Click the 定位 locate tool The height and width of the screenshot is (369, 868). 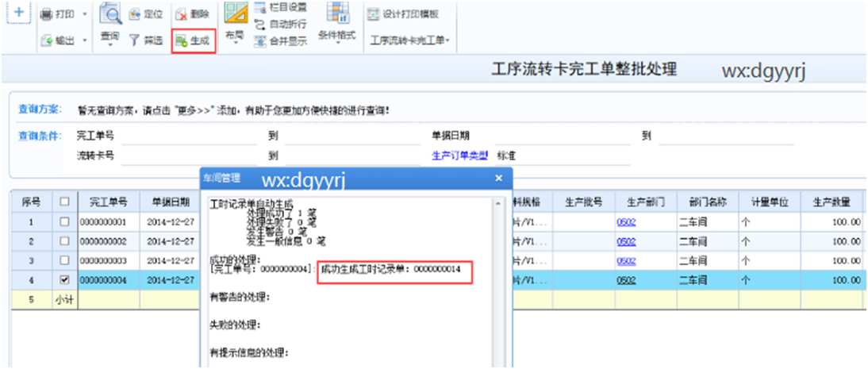tap(145, 14)
